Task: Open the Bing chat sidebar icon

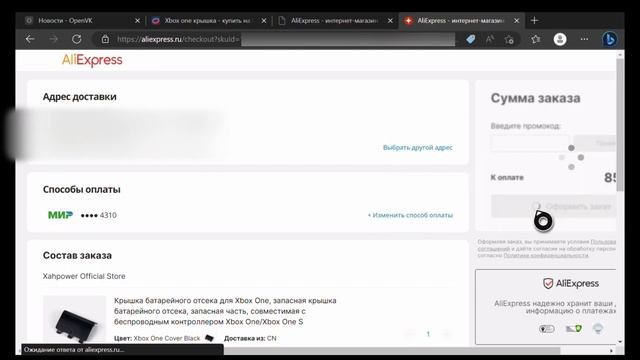Action: click(x=610, y=39)
